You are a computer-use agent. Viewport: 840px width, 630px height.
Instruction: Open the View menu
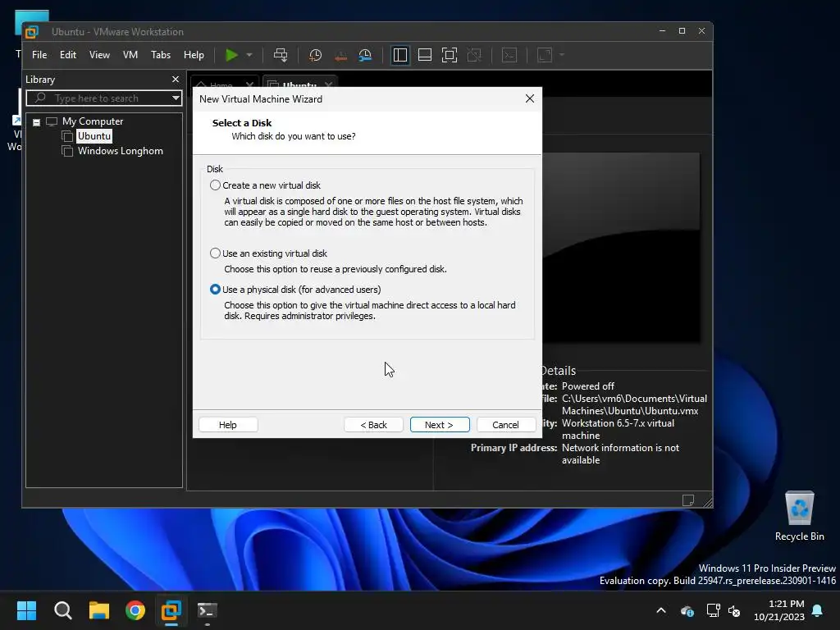pyautogui.click(x=99, y=55)
